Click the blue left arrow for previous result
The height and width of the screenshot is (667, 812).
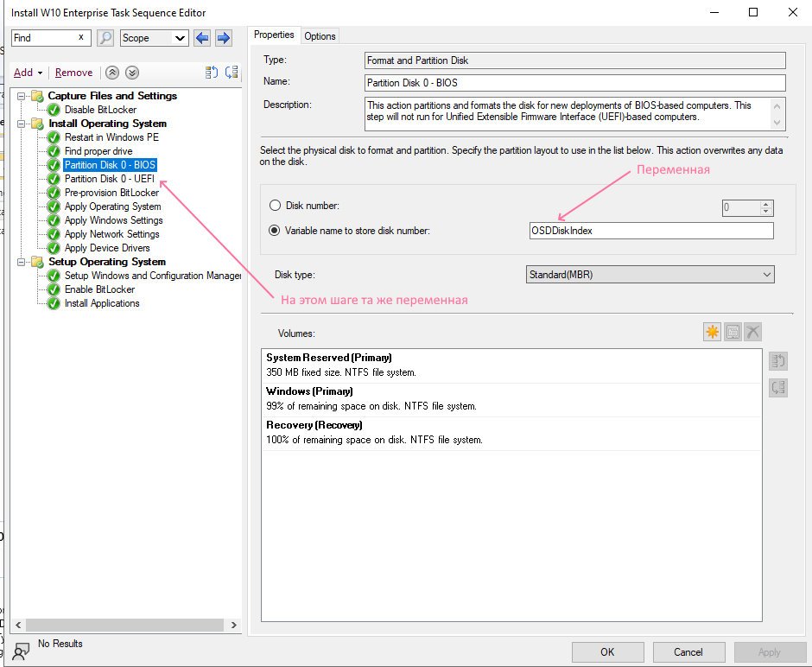202,38
